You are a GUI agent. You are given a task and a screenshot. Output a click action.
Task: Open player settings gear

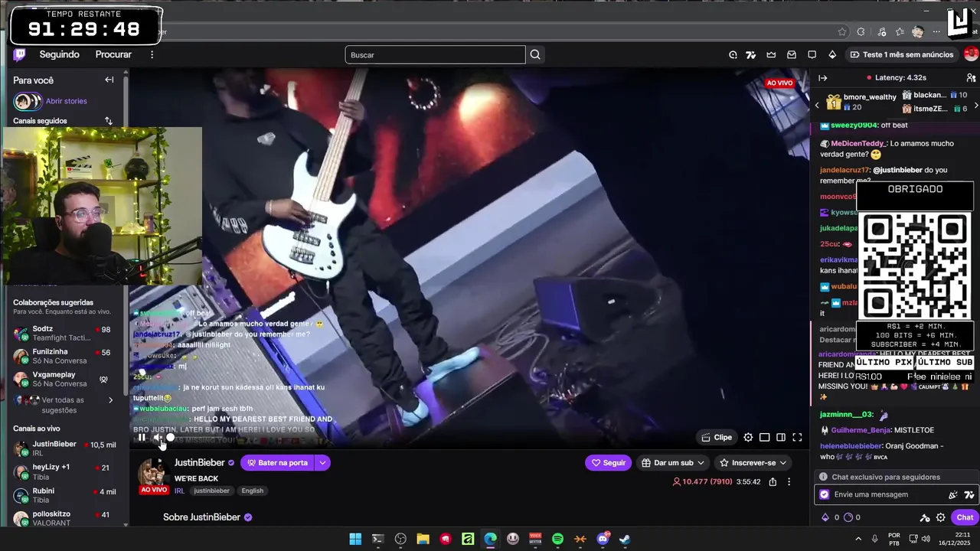coord(748,438)
